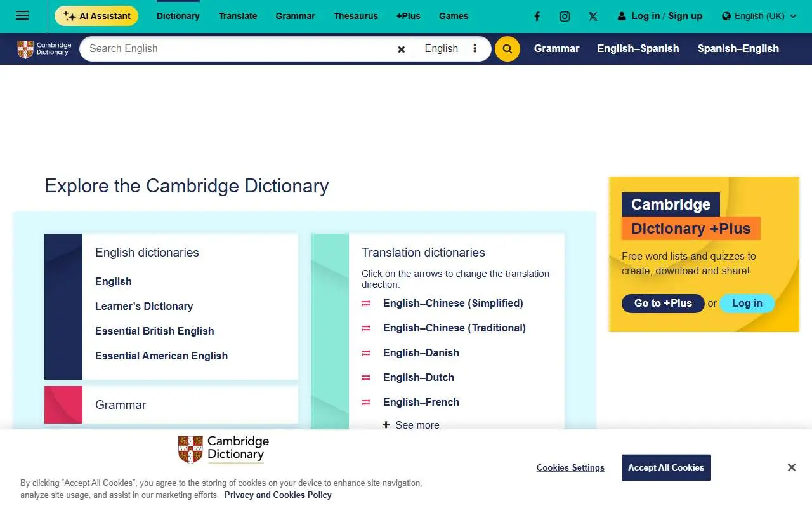Image resolution: width=812 pixels, height=508 pixels.
Task: Open Essential American English dictionary
Action: pyautogui.click(x=161, y=356)
